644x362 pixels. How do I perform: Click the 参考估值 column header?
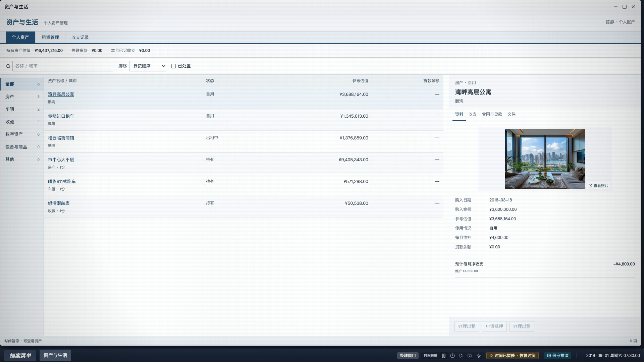[x=360, y=81]
